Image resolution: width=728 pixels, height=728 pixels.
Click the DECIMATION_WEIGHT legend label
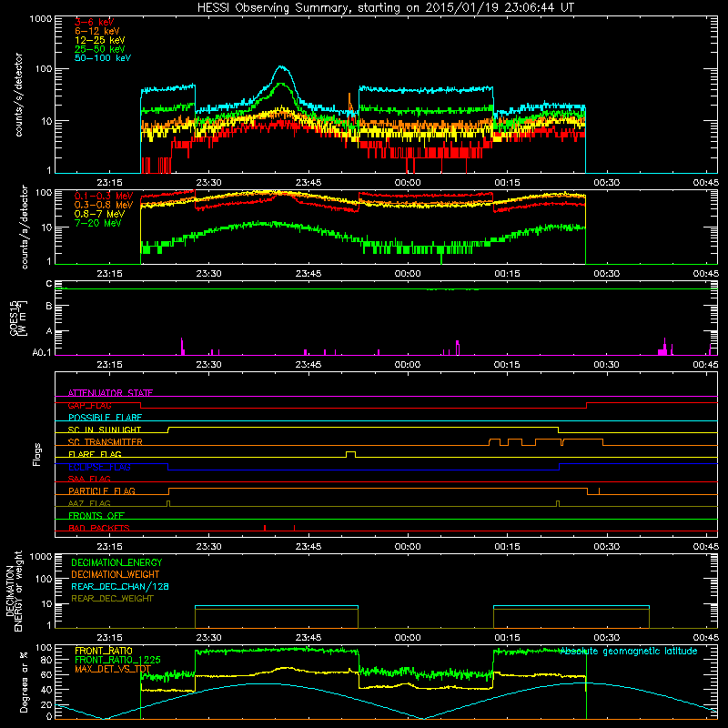pyautogui.click(x=116, y=574)
